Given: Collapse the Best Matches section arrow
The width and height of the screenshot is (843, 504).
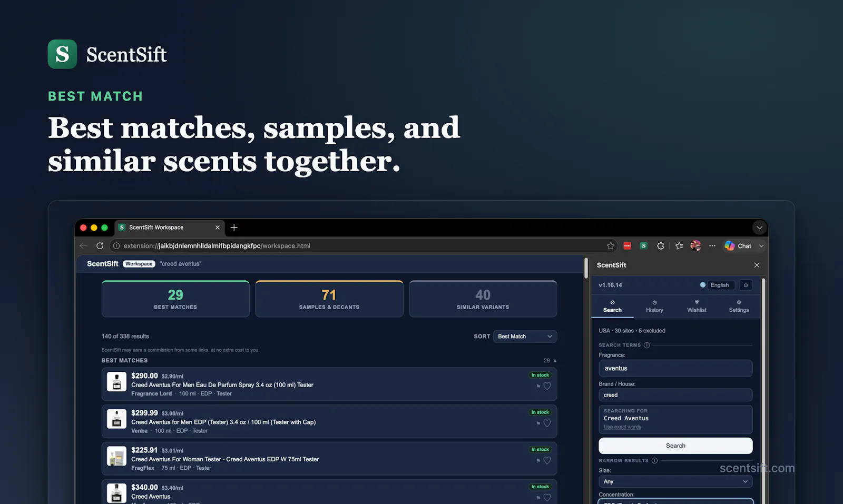Looking at the screenshot, I should tap(555, 361).
